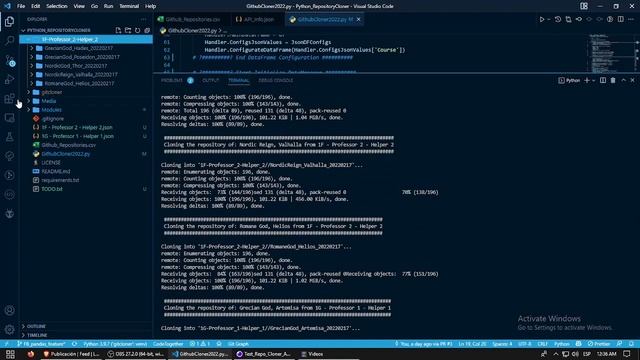Screen dimensions: 640x360
Task: Open the Source Control view
Action: pos(9,60)
